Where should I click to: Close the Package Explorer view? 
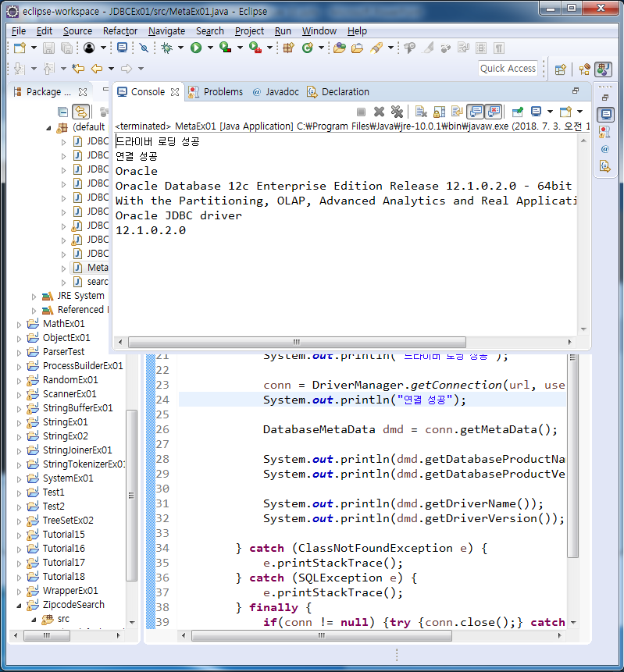[x=83, y=92]
